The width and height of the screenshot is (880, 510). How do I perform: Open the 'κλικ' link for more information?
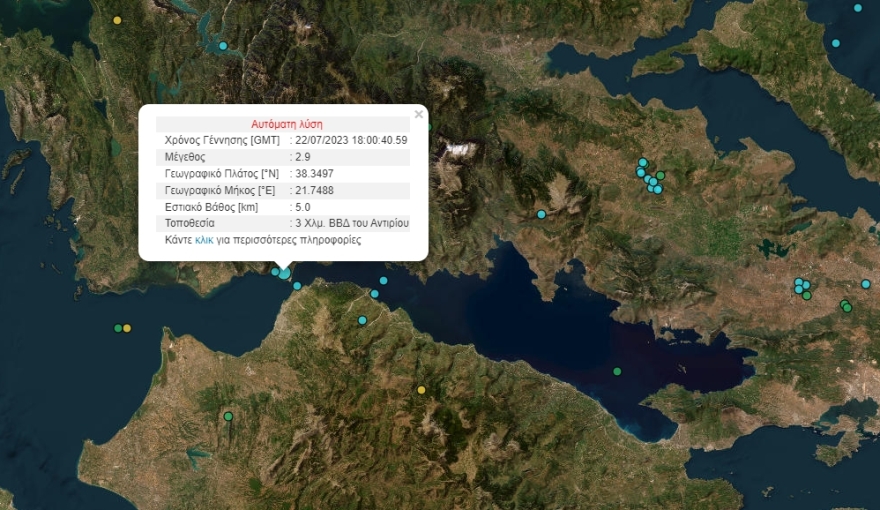(x=204, y=240)
